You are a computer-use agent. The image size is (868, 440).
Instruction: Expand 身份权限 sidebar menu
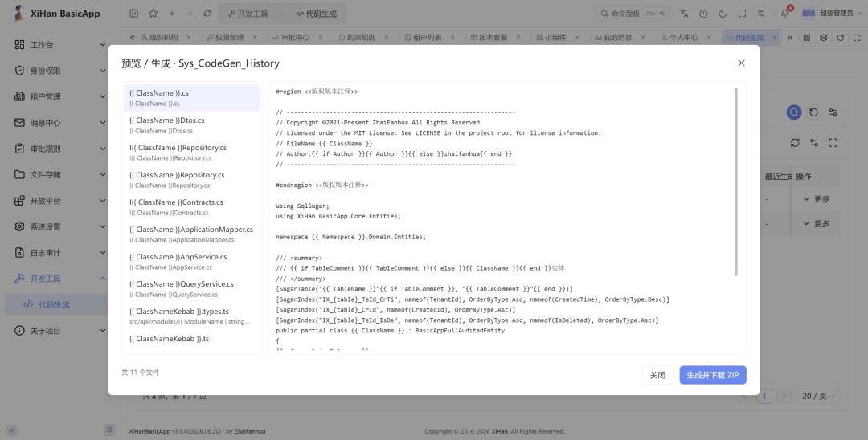[60, 71]
